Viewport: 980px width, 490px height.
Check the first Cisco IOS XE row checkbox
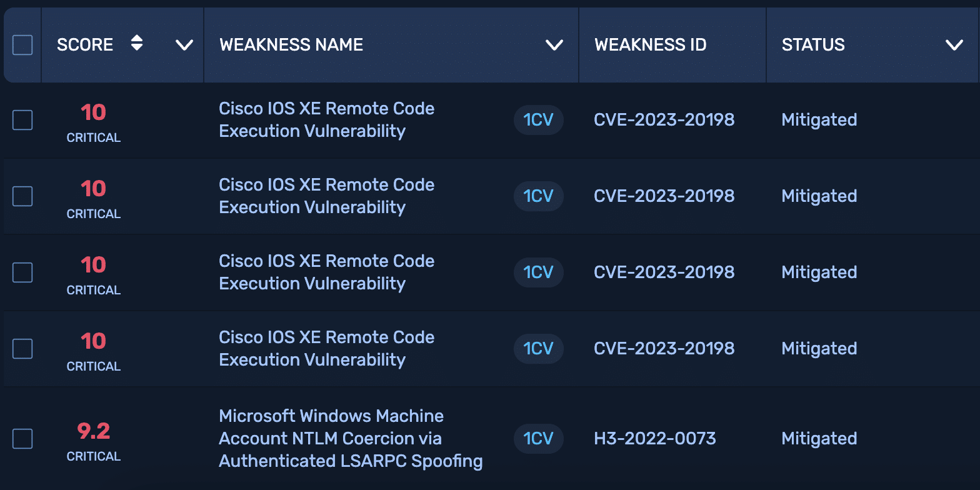coord(22,120)
